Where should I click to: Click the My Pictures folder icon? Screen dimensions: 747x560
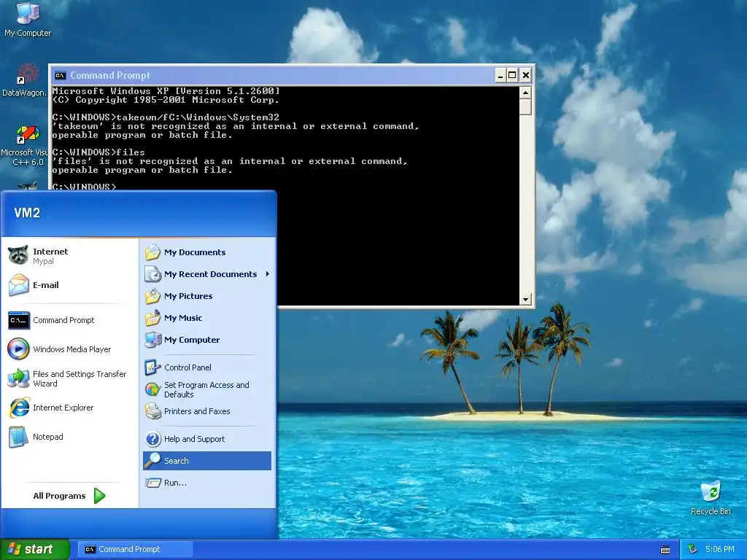(153, 296)
